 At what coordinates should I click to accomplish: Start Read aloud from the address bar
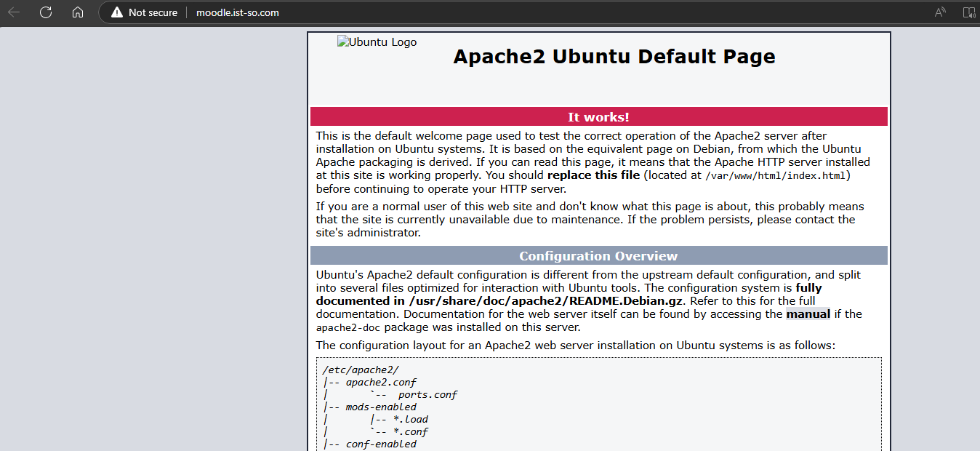[940, 12]
